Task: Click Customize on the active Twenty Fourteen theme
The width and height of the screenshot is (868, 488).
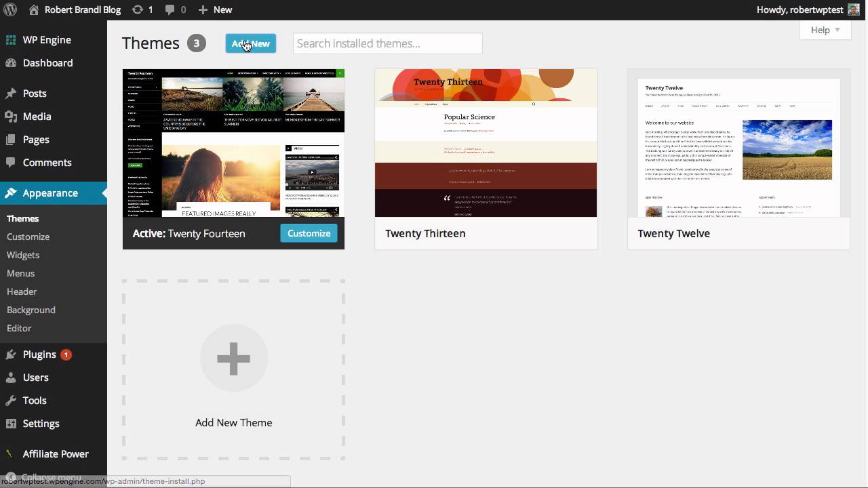Action: tap(309, 233)
